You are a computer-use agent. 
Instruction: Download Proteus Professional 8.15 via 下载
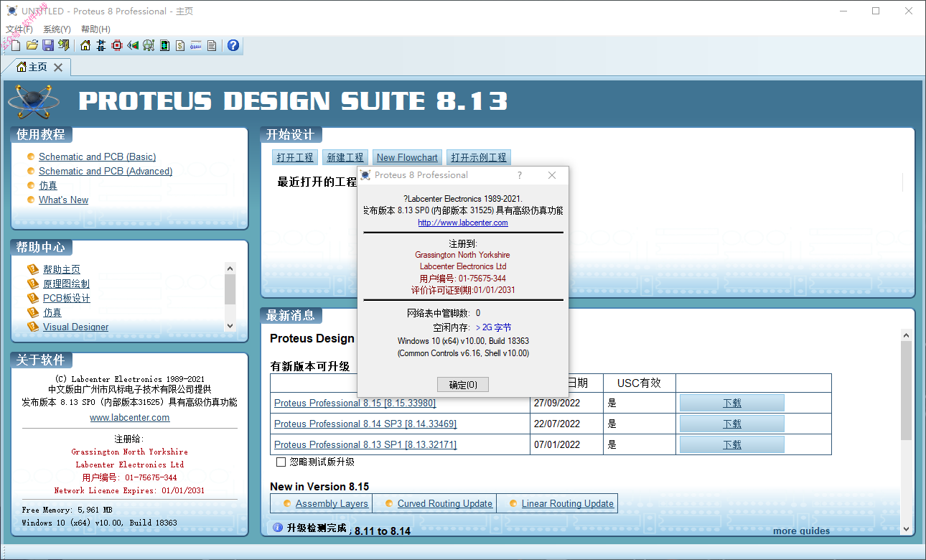(732, 403)
